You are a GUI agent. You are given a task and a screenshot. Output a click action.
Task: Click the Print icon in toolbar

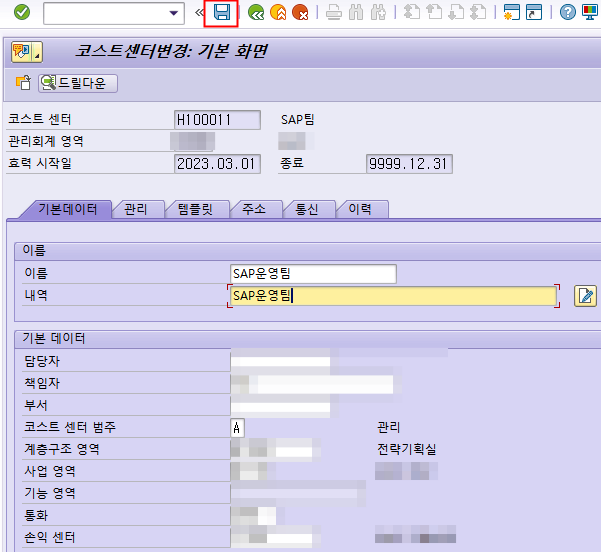tap(333, 13)
